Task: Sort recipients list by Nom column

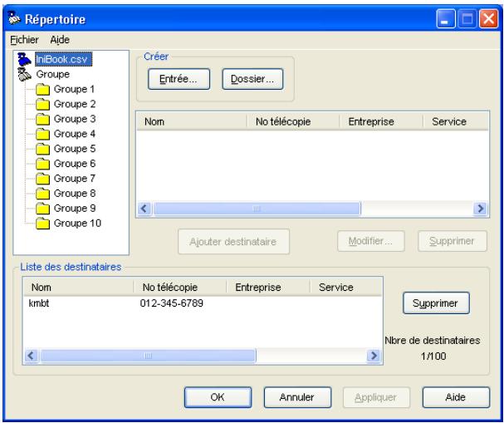Action: [x=79, y=288]
